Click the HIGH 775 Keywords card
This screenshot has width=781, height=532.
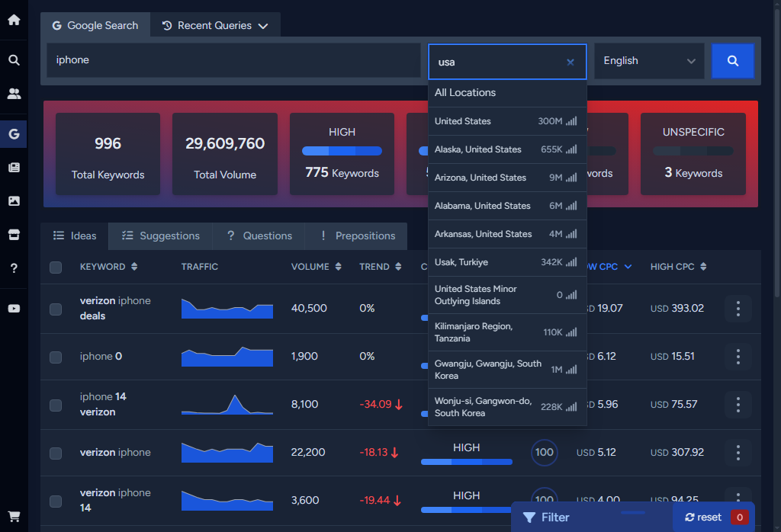click(342, 154)
